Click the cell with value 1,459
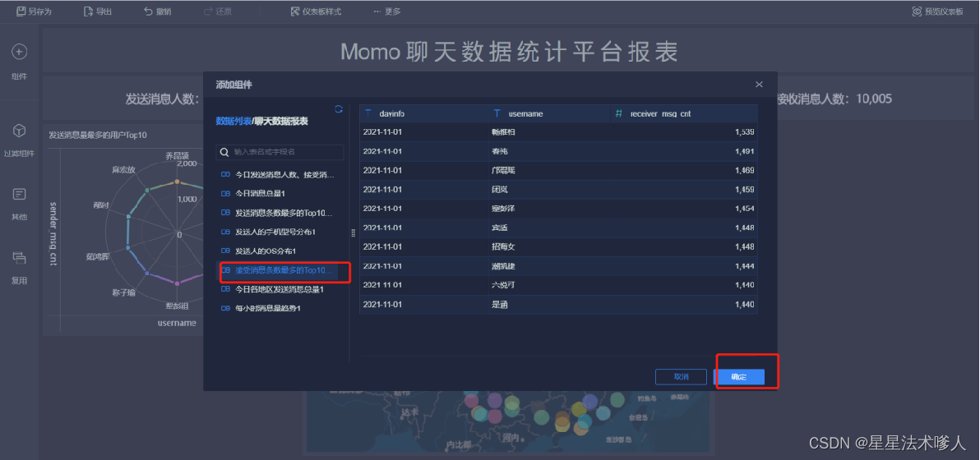The width and height of the screenshot is (980, 460). click(x=684, y=189)
